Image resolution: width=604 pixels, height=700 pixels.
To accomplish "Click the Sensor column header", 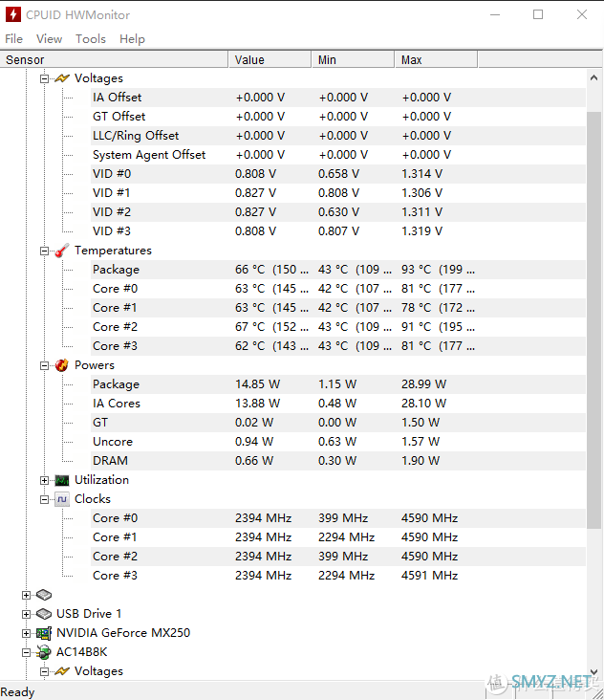I will pos(114,60).
